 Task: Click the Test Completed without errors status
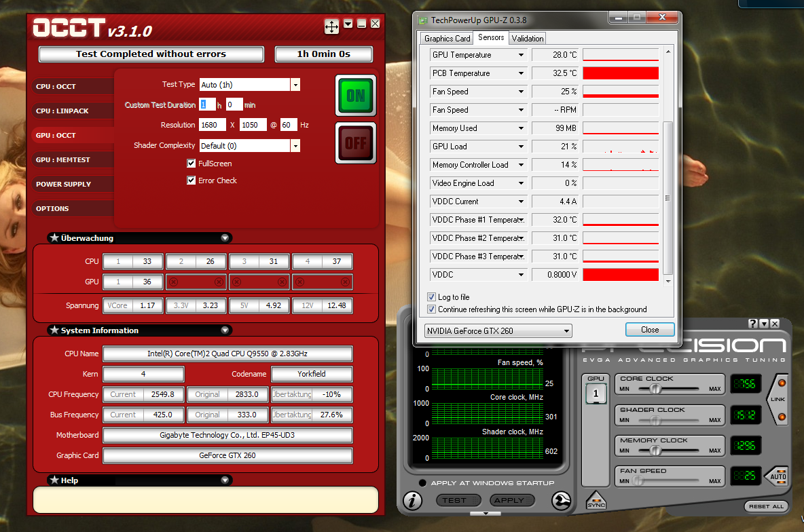[x=151, y=54]
